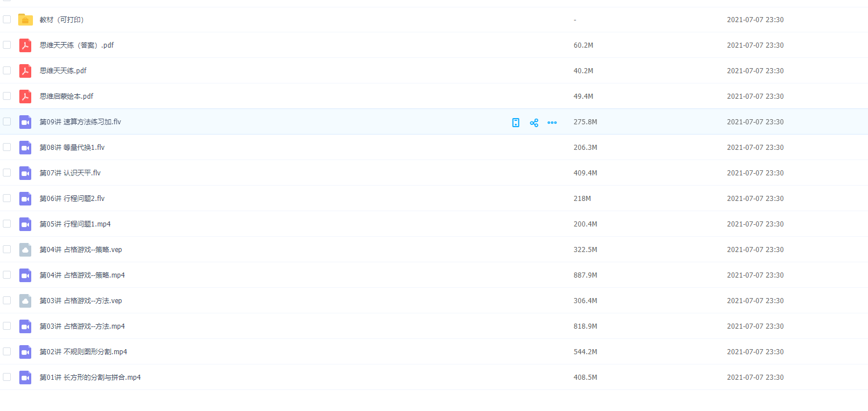
Task: Click PDF icon of 思维天天练(答案).pdf
Action: (x=25, y=45)
